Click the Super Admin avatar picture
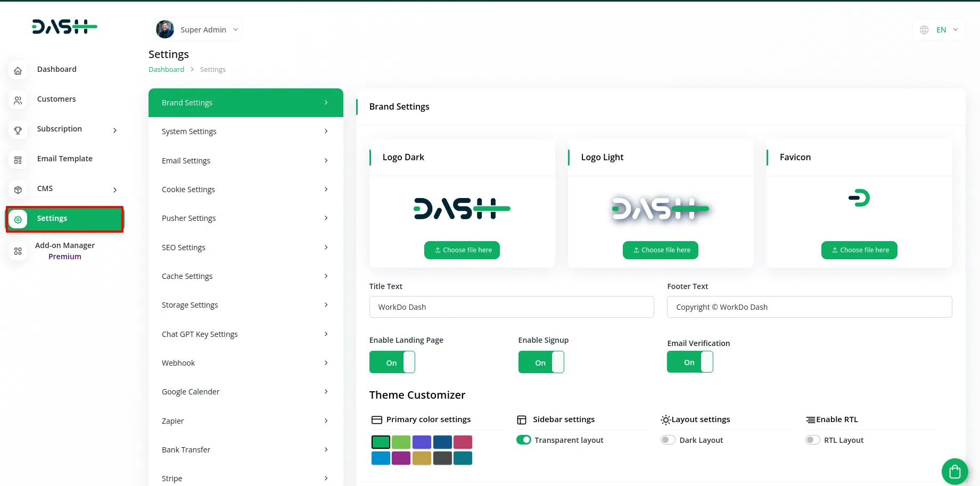980x486 pixels. 165,29
